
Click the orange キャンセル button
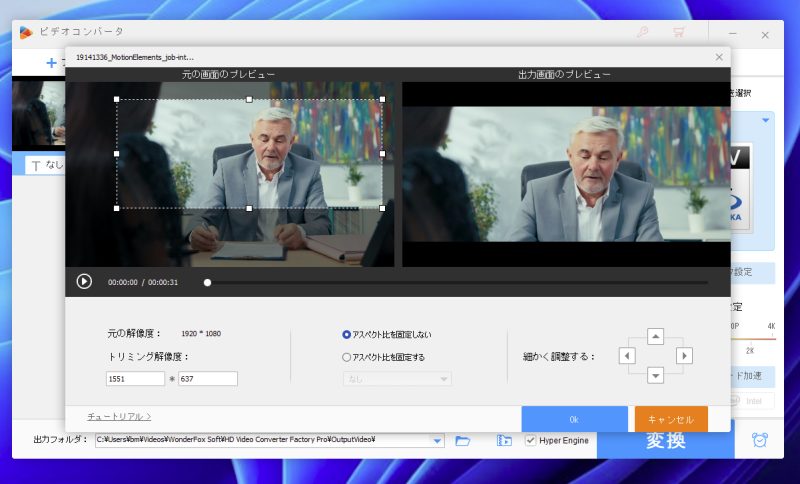coord(671,419)
